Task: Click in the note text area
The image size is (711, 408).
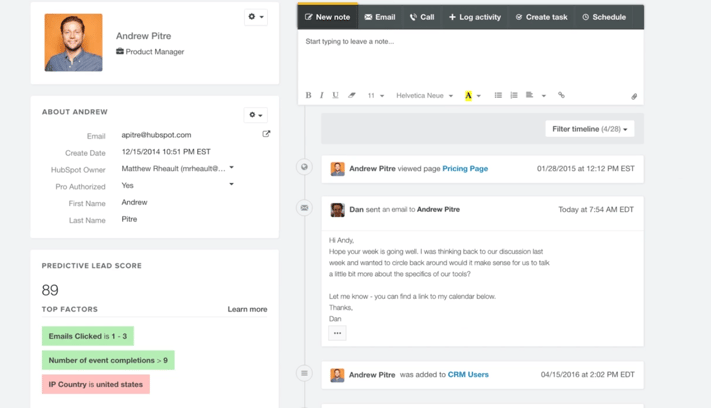Action: coord(471,59)
